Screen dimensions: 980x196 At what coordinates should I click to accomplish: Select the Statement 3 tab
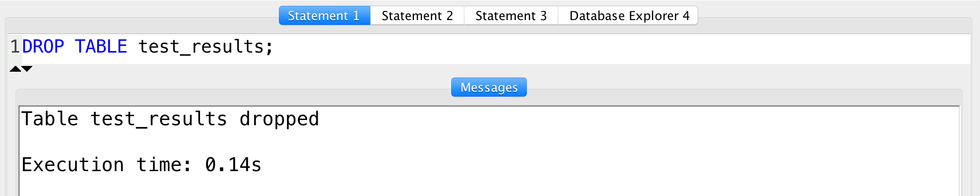(511, 16)
